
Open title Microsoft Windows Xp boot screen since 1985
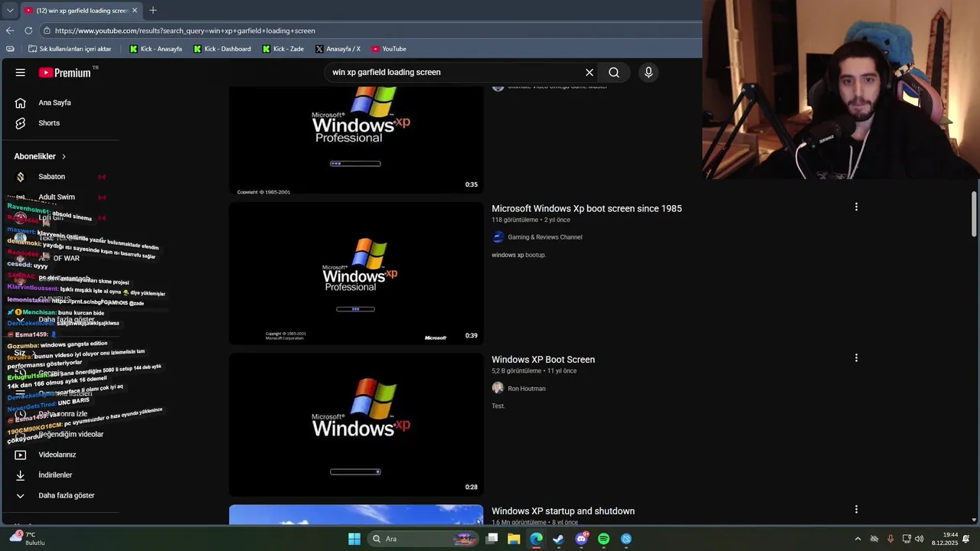[x=586, y=208]
